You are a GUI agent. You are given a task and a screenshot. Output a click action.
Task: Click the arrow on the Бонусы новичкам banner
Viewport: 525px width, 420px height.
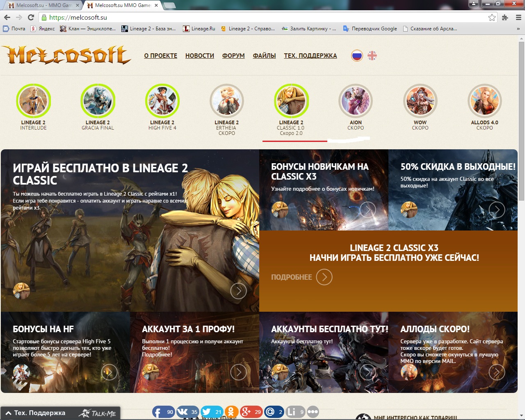click(x=368, y=210)
